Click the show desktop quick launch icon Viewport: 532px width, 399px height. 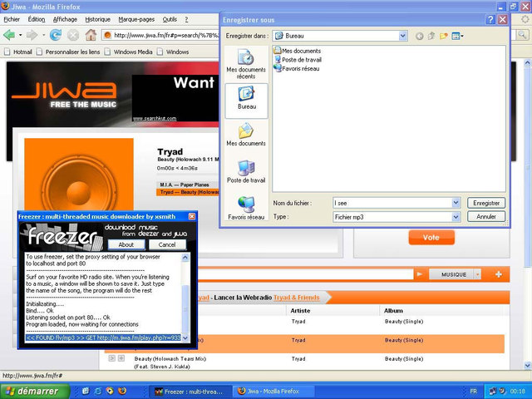86,391
